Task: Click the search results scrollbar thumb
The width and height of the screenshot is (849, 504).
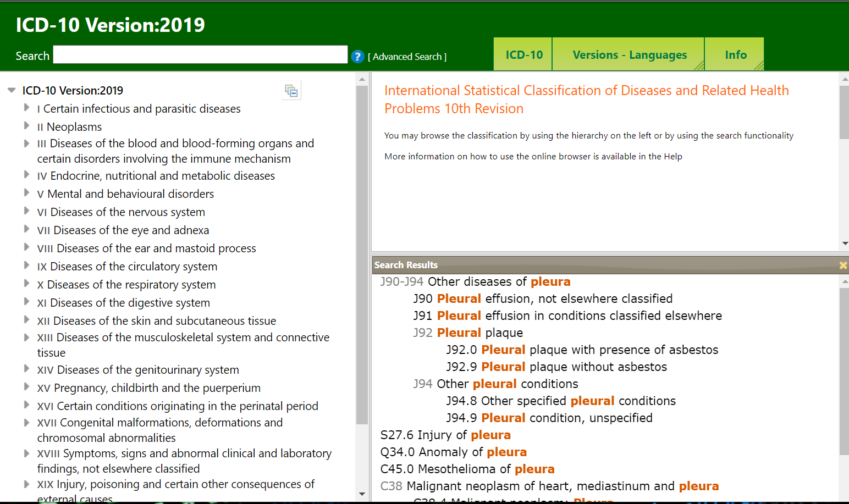Action: pyautogui.click(x=844, y=371)
